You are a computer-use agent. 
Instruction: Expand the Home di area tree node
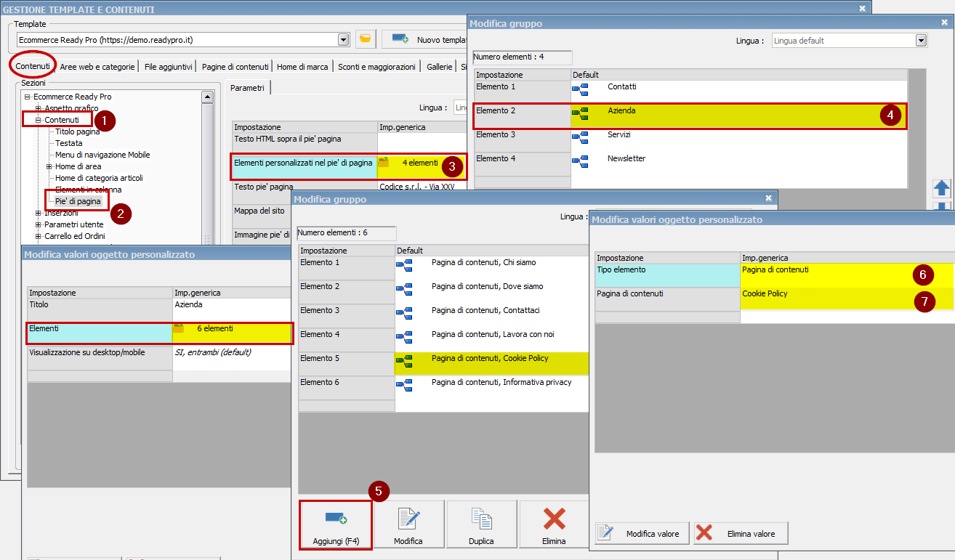[49, 166]
